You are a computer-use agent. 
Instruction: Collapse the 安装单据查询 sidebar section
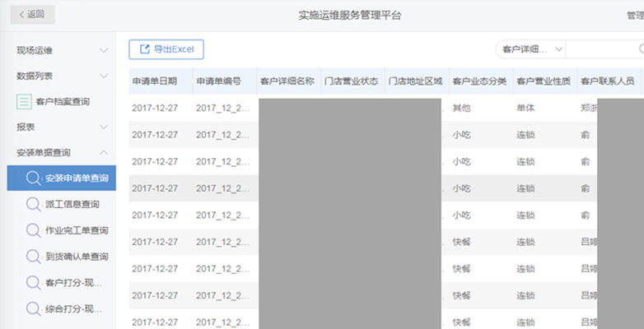pyautogui.click(x=104, y=153)
